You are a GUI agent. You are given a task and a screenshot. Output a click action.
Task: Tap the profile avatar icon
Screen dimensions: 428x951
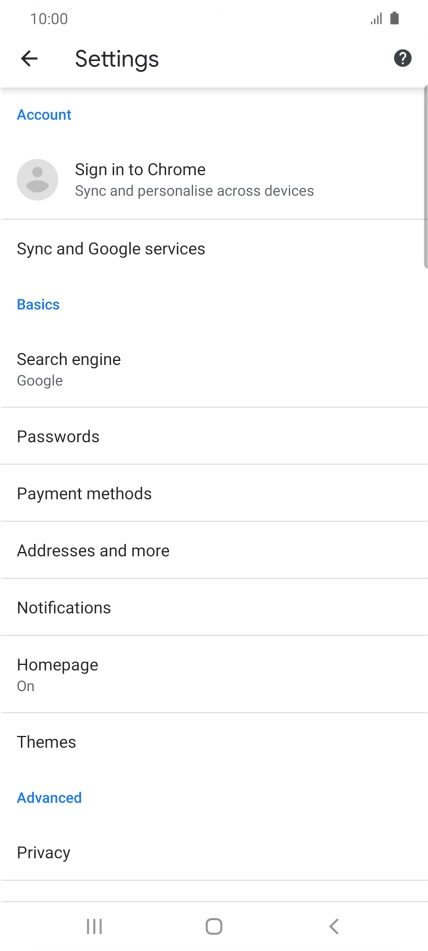coord(38,180)
